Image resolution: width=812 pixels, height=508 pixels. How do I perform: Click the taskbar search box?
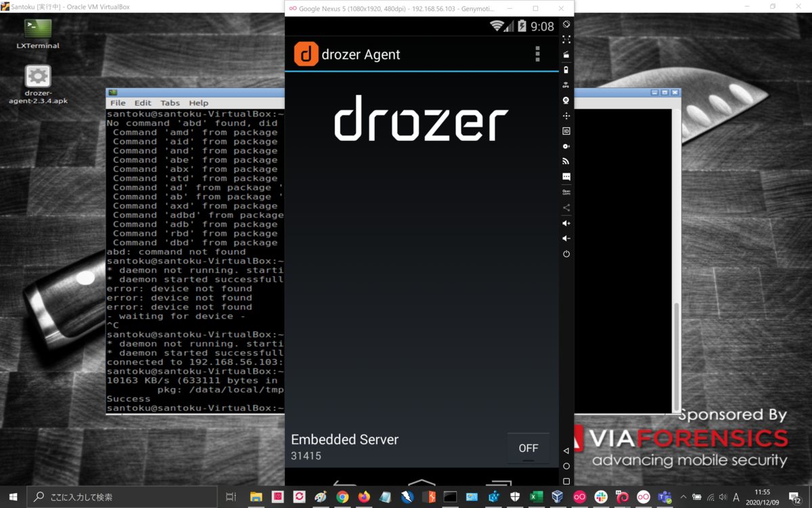pos(123,497)
